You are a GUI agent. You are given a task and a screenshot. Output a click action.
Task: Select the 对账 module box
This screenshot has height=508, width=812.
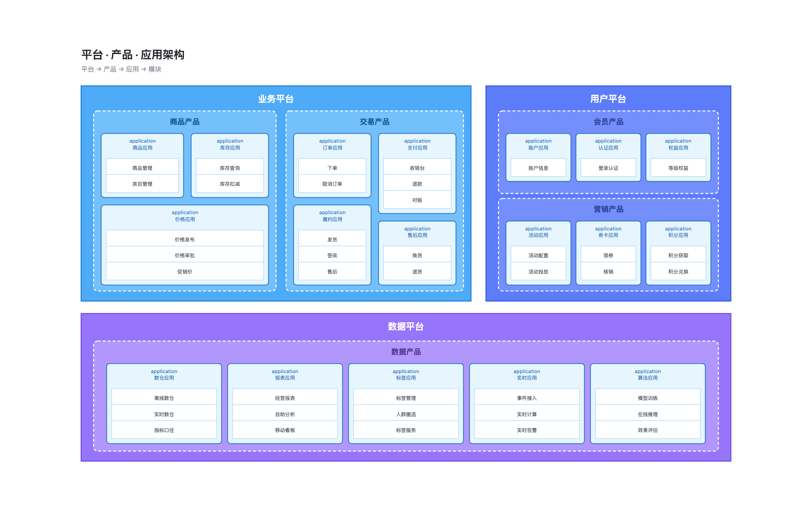(x=417, y=200)
